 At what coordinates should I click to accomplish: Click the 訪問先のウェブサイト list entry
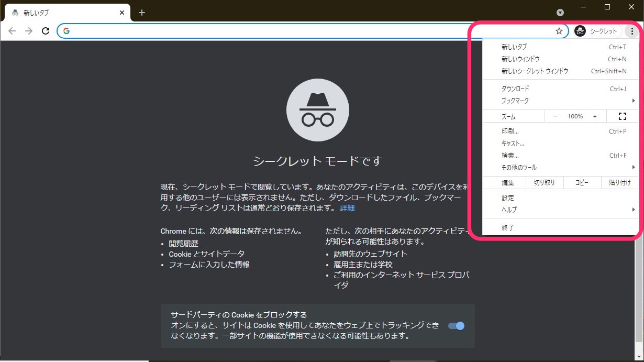pos(370,254)
